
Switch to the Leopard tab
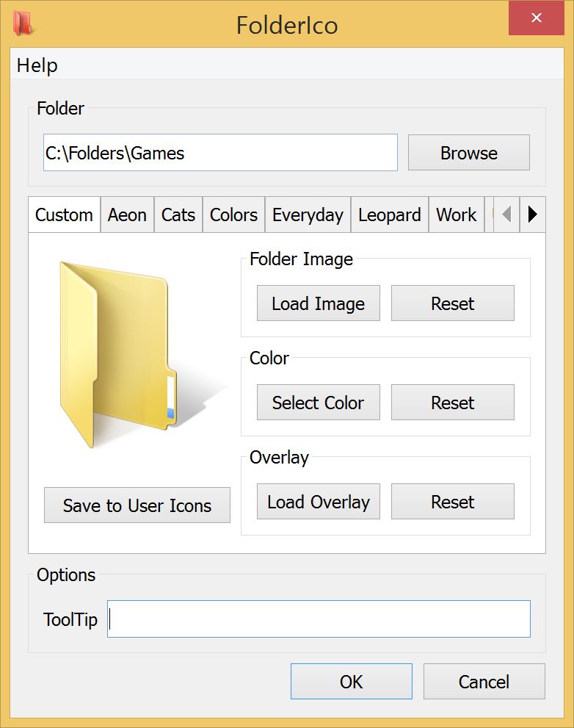pyautogui.click(x=389, y=215)
